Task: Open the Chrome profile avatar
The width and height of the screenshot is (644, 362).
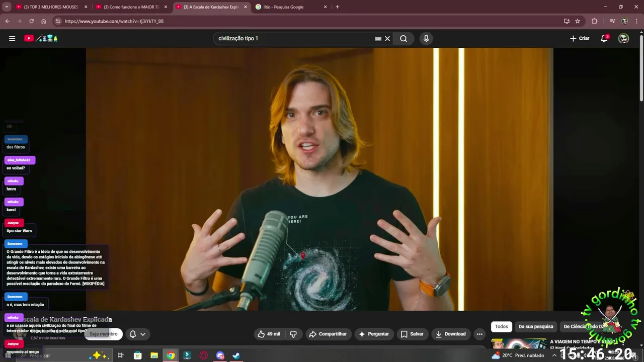Action: click(x=624, y=21)
